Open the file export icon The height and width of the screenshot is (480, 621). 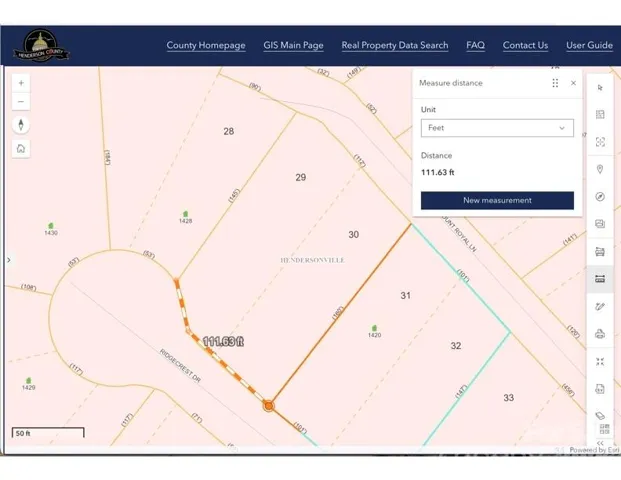[600, 389]
